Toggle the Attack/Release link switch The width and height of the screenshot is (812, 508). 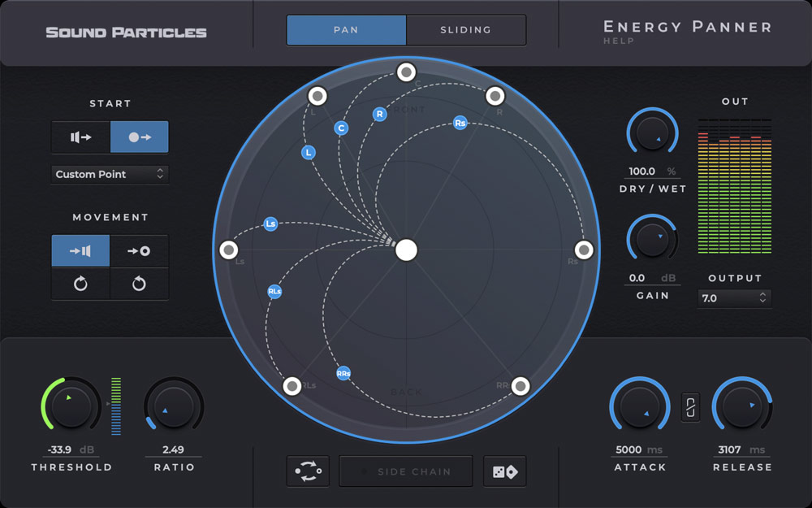689,406
